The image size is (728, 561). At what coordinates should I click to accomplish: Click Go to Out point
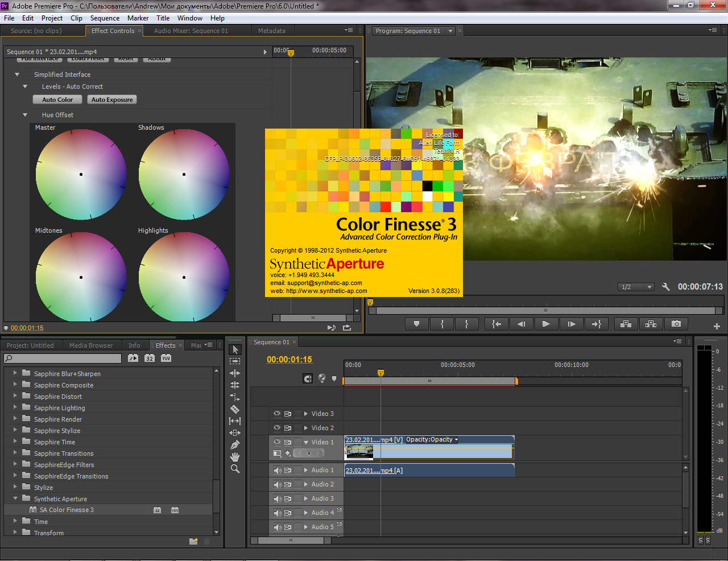596,324
